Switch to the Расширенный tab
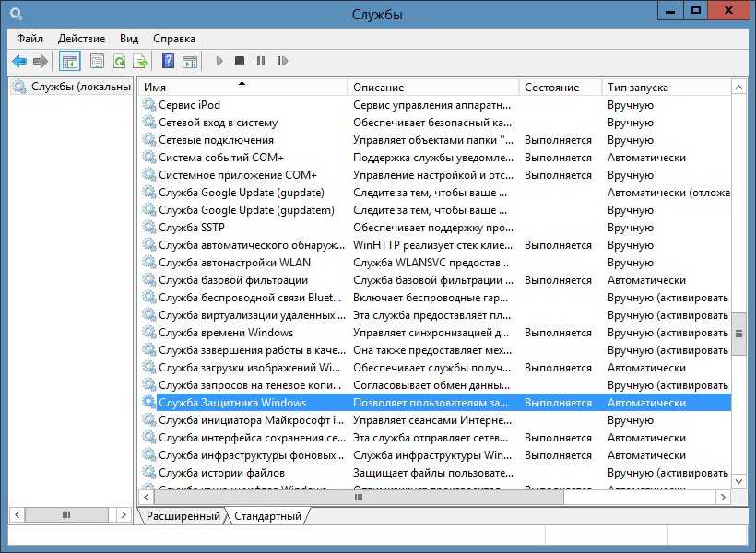The height and width of the screenshot is (553, 756). pos(183,516)
